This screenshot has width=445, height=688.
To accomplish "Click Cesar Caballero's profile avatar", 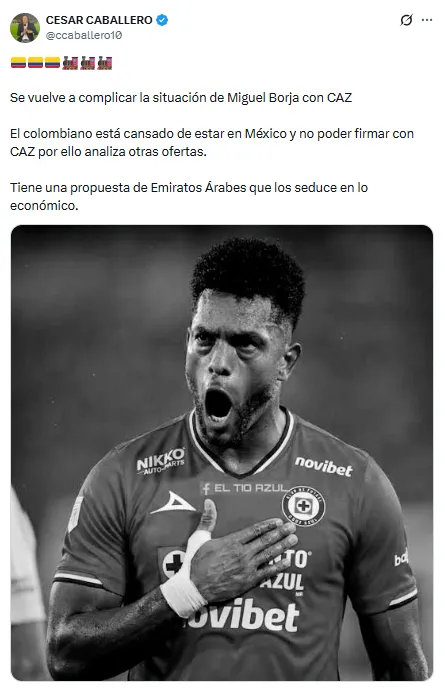I will [25, 28].
